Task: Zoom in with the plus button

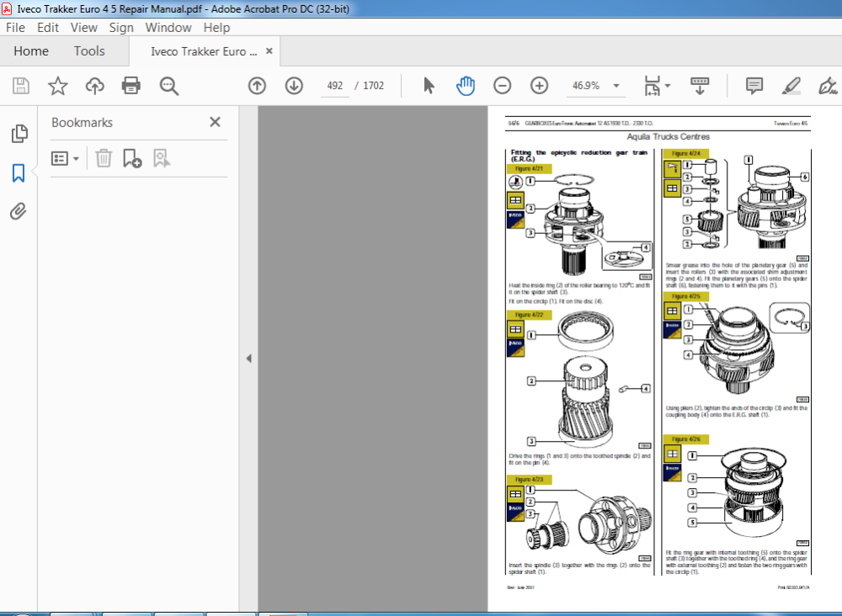Action: click(x=539, y=86)
